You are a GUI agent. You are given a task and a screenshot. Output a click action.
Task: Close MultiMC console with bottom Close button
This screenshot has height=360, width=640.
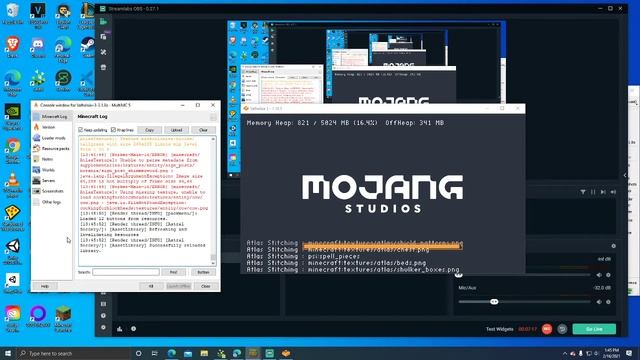tap(205, 286)
